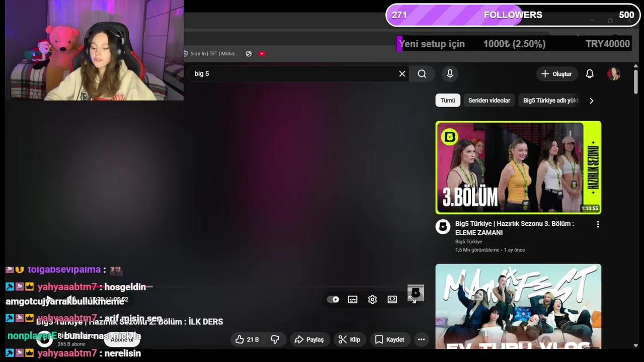Screen dimensions: 644x362
Task: Click the page scrollbar down arrow
Action: 636,345
